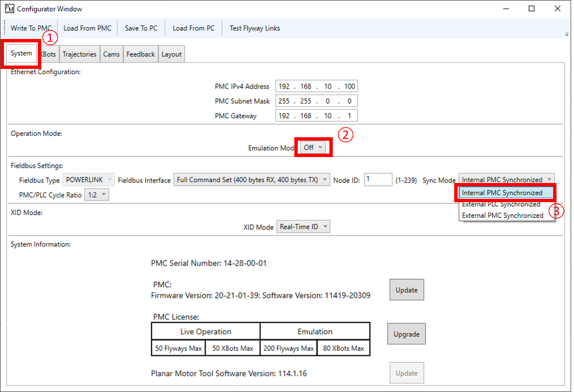The height and width of the screenshot is (392, 574).
Task: Go to the Feedback tab
Action: coord(140,54)
